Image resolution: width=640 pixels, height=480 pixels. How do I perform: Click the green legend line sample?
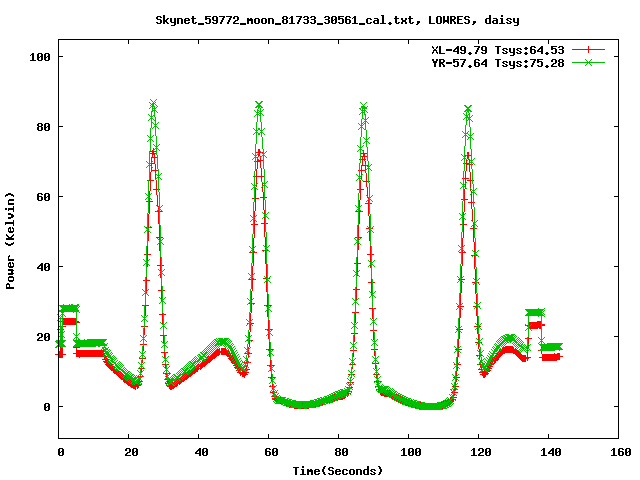coord(588,62)
